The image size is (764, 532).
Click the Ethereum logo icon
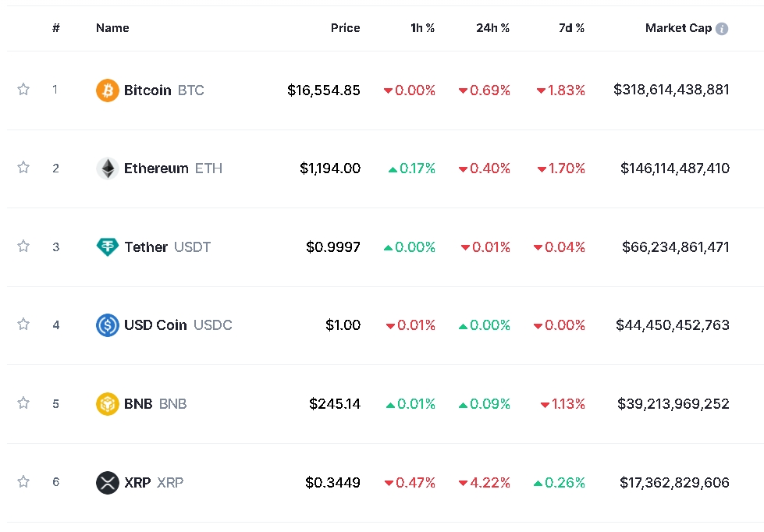(107, 168)
